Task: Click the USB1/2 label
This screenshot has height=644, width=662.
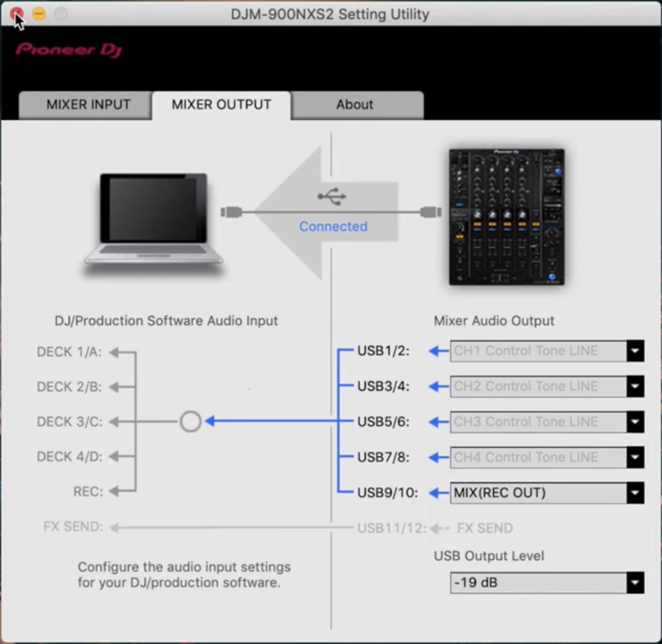Action: pyautogui.click(x=383, y=351)
